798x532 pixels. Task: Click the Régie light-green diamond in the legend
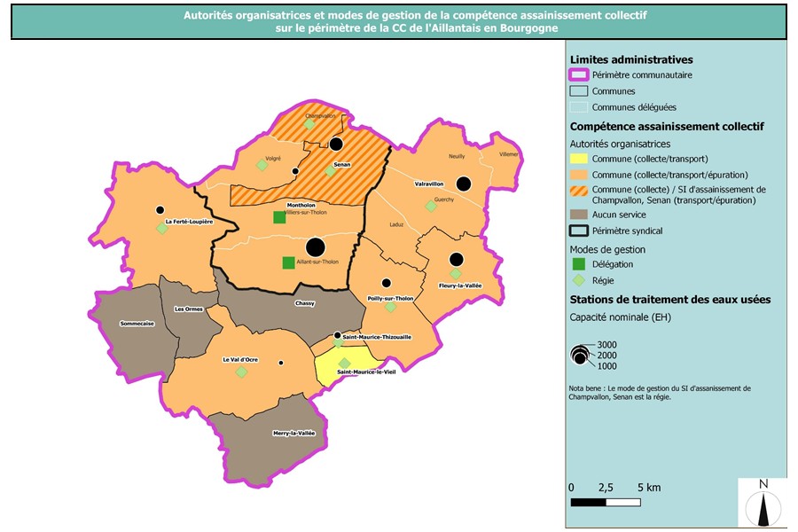point(579,280)
